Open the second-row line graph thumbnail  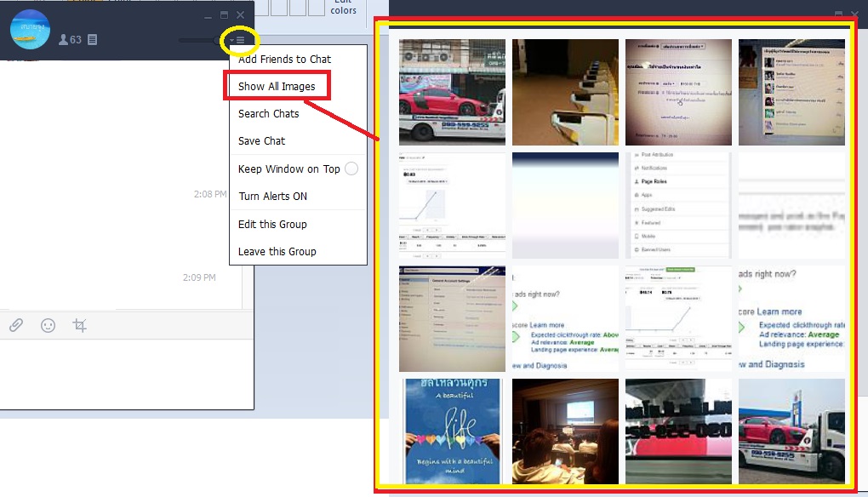(452, 205)
